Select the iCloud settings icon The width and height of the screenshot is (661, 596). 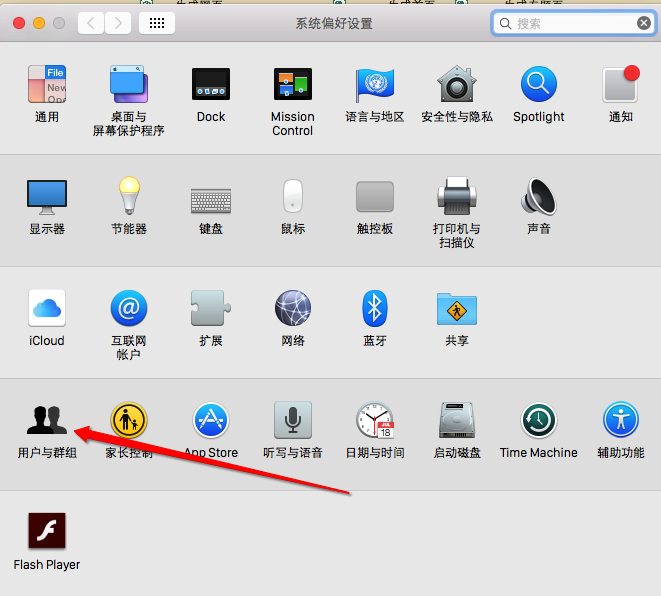point(47,309)
